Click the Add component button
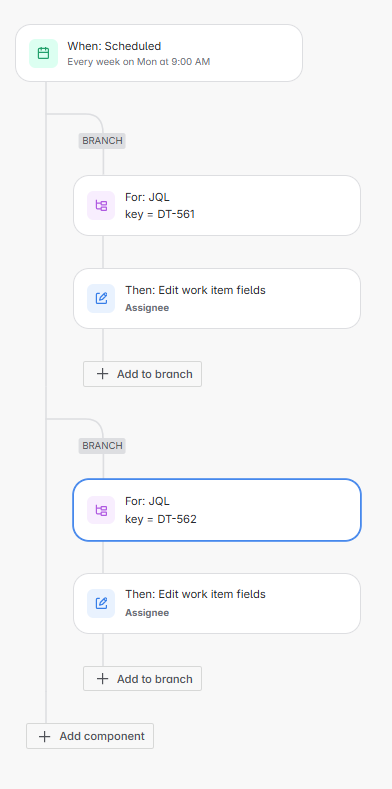 point(90,736)
